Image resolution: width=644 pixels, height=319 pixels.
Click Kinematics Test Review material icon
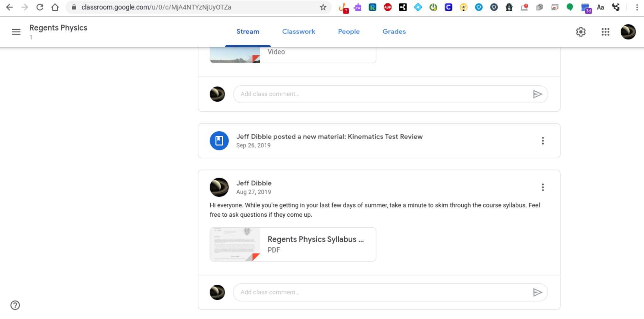point(219,141)
